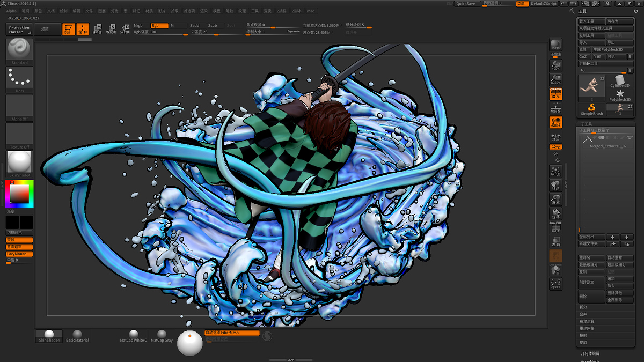Screen dimensions: 644x362
Task: Open the SkinShade4 material selector on left shelf
Action: coord(19,164)
